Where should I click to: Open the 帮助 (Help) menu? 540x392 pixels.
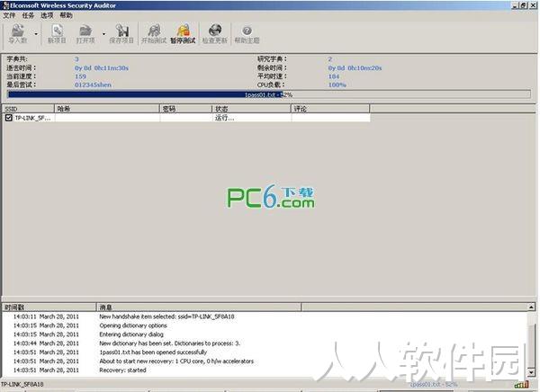click(66, 15)
